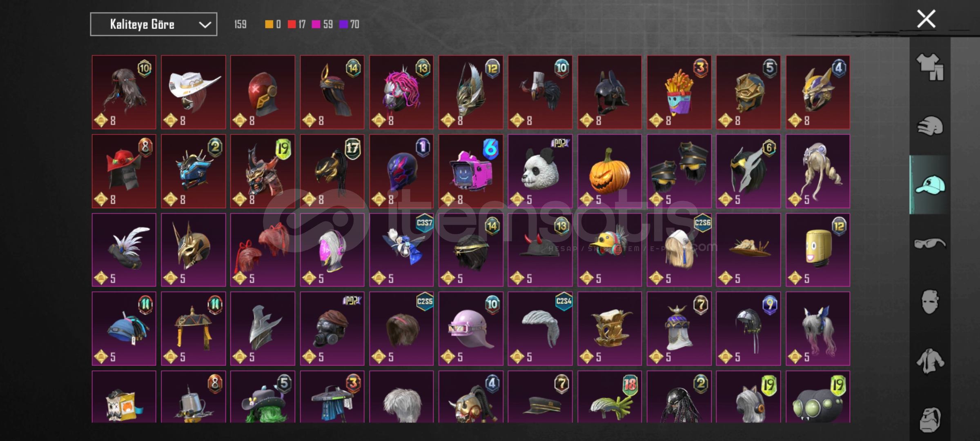Viewport: 980px width, 441px height.
Task: Click the dropdown chevron arrow
Action: pyautogui.click(x=205, y=25)
